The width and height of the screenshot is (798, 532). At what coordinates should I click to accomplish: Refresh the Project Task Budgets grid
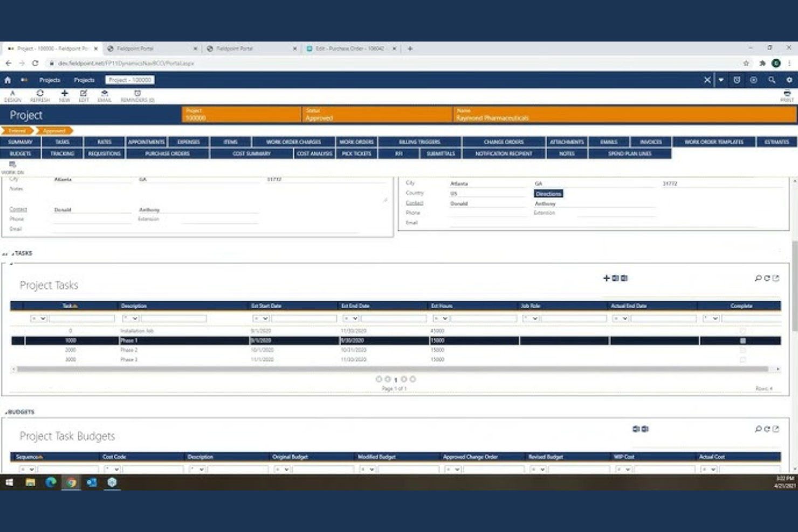coord(767,429)
